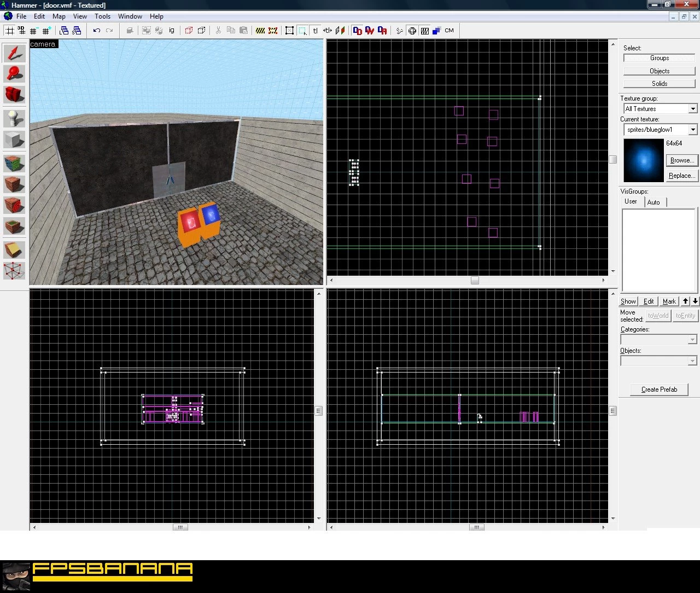Select the Magnify tool with red lens
This screenshot has height=593, width=700.
tap(14, 74)
